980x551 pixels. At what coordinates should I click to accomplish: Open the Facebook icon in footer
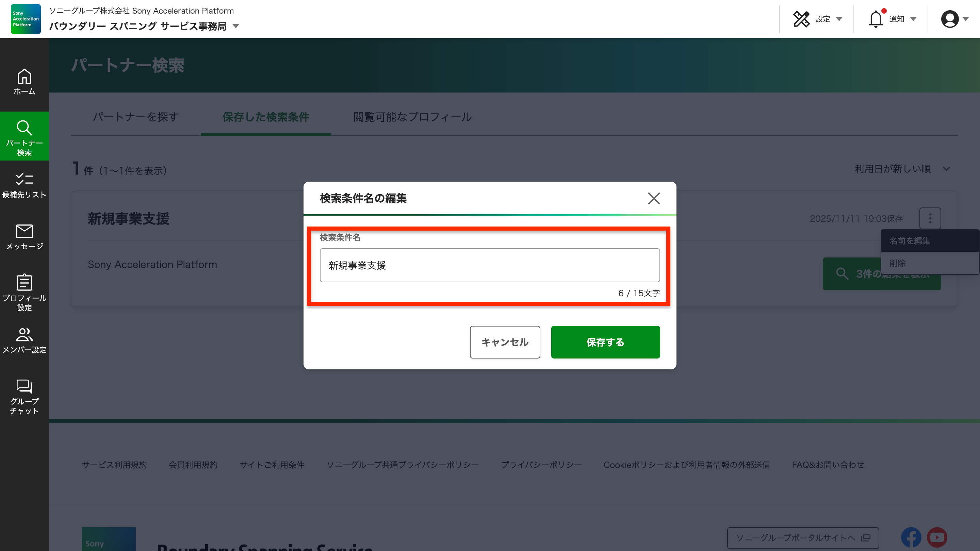tap(911, 537)
